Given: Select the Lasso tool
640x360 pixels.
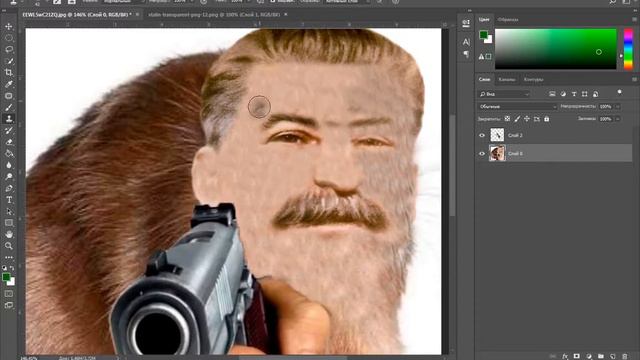Looking at the screenshot, I should pos(9,49).
